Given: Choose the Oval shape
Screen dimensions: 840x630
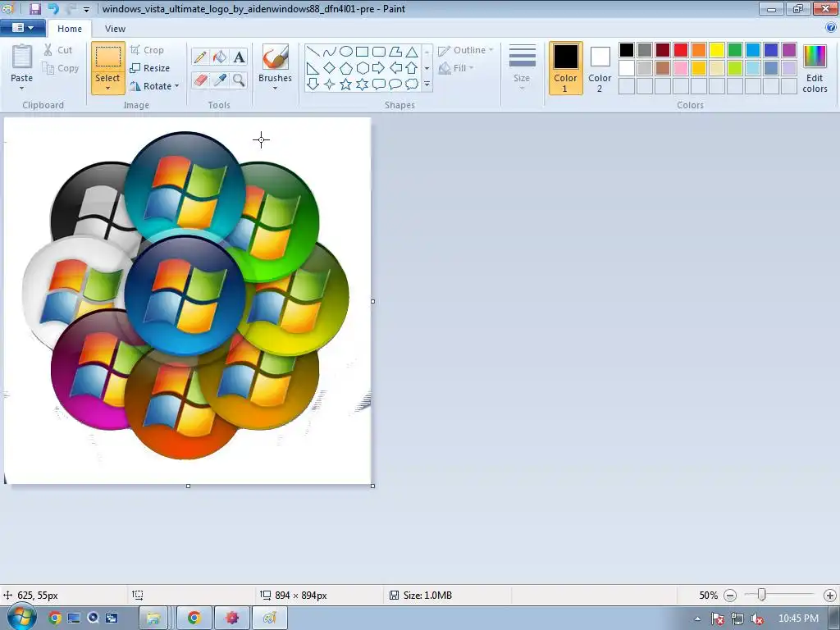Looking at the screenshot, I should [x=346, y=52].
